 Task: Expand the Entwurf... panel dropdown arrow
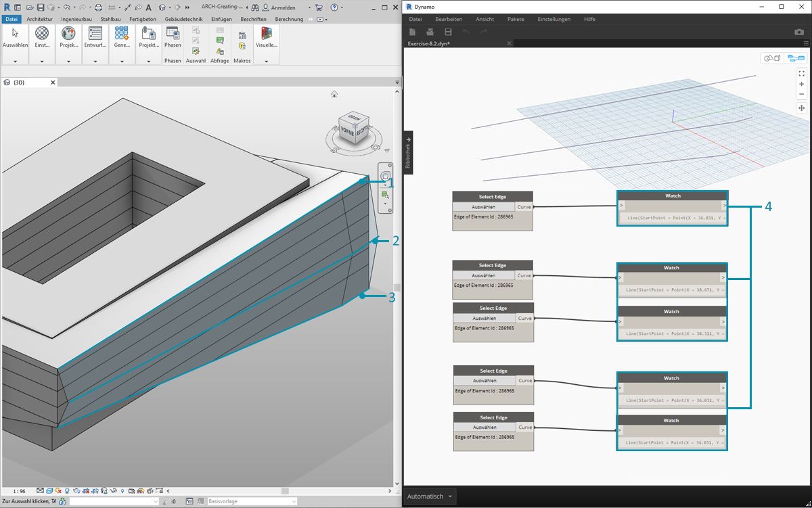pyautogui.click(x=95, y=61)
